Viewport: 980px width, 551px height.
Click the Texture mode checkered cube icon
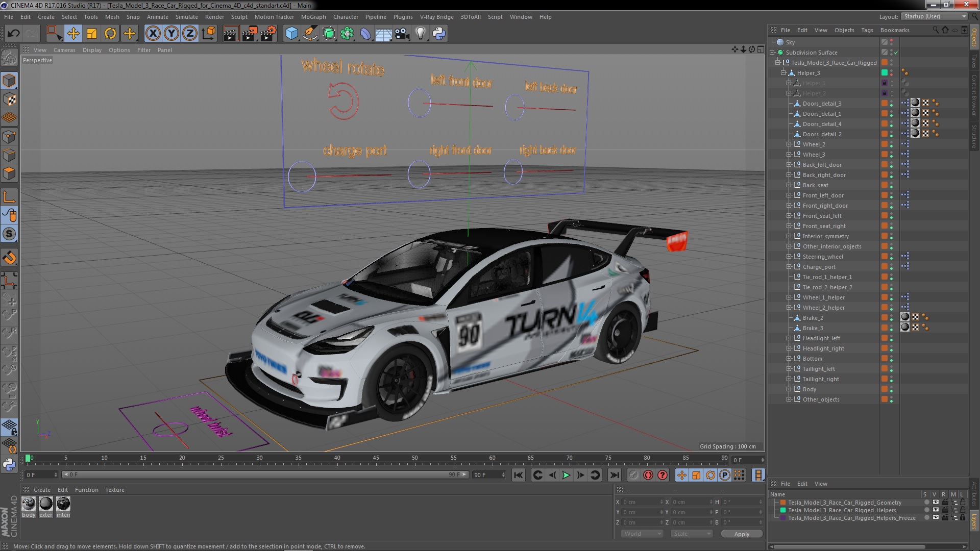tap(9, 99)
